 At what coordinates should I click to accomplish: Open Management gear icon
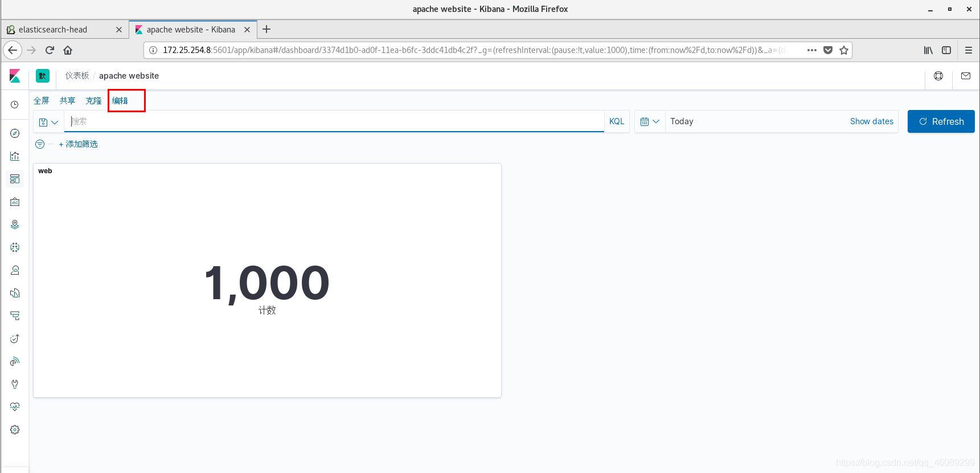click(15, 430)
